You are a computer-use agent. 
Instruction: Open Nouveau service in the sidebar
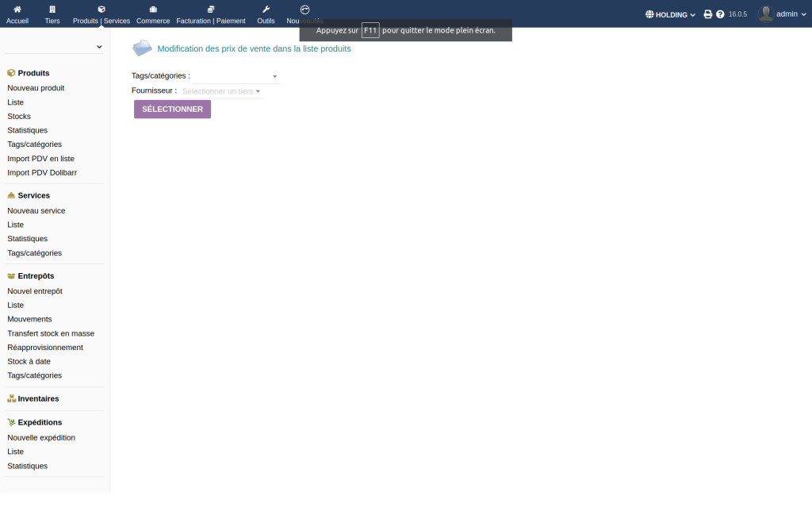coord(36,210)
